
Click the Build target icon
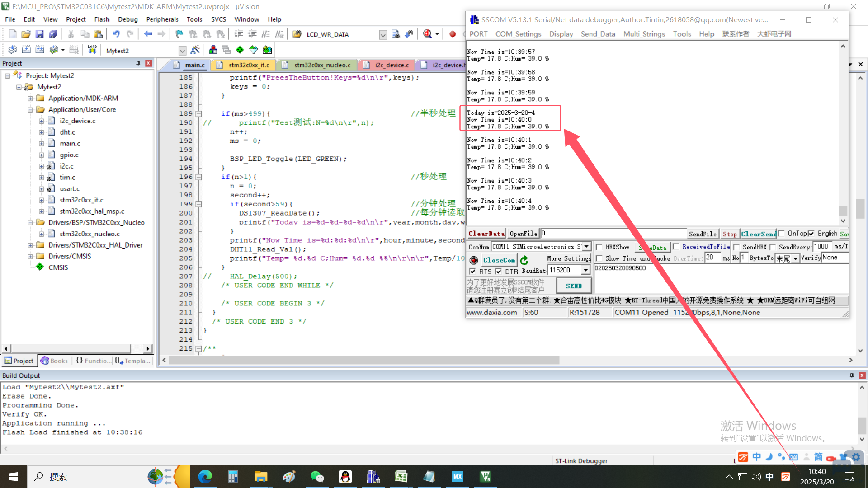pos(26,50)
